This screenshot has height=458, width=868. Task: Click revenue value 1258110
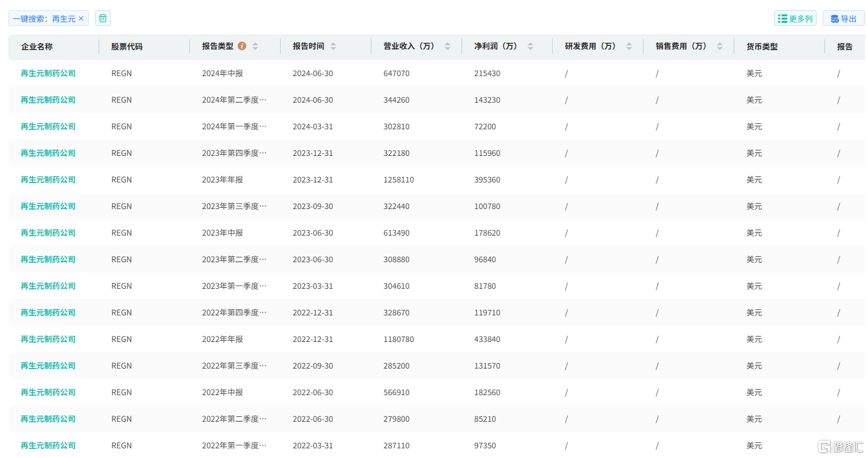(399, 179)
